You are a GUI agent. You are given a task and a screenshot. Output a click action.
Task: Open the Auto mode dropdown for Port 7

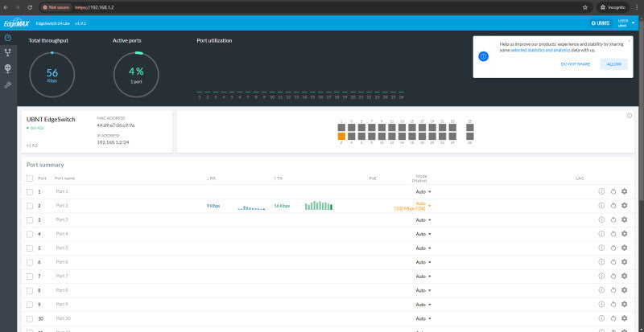[423, 277]
